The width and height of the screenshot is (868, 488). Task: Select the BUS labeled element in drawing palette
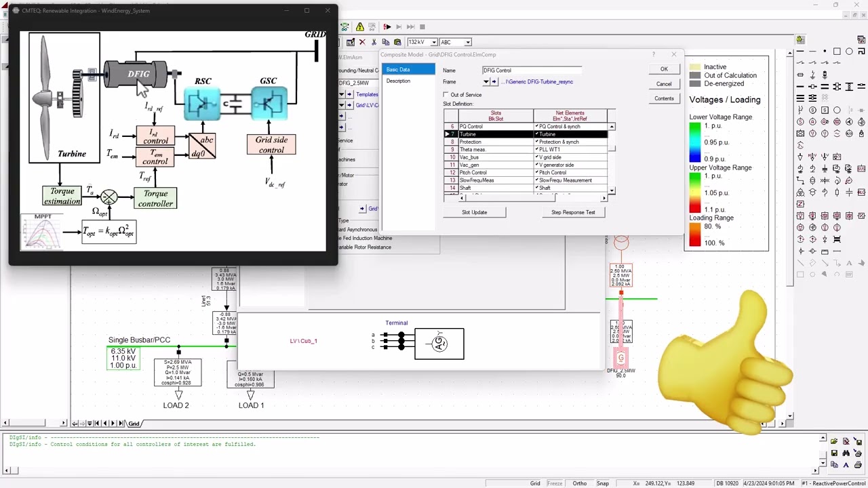point(861,168)
